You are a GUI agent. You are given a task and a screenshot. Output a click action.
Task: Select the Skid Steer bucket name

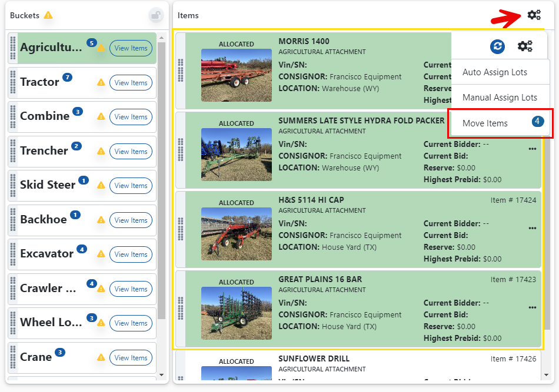pyautogui.click(x=48, y=185)
